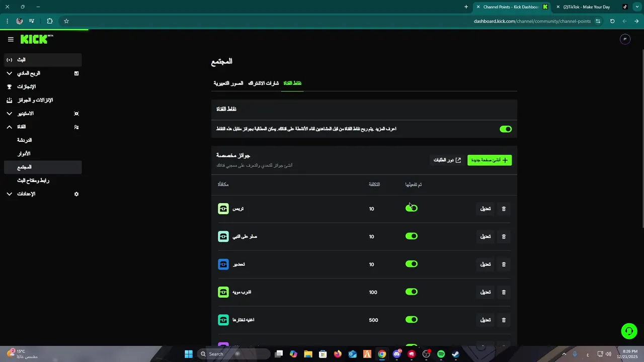Click the volume icon in system tray

click(608, 354)
